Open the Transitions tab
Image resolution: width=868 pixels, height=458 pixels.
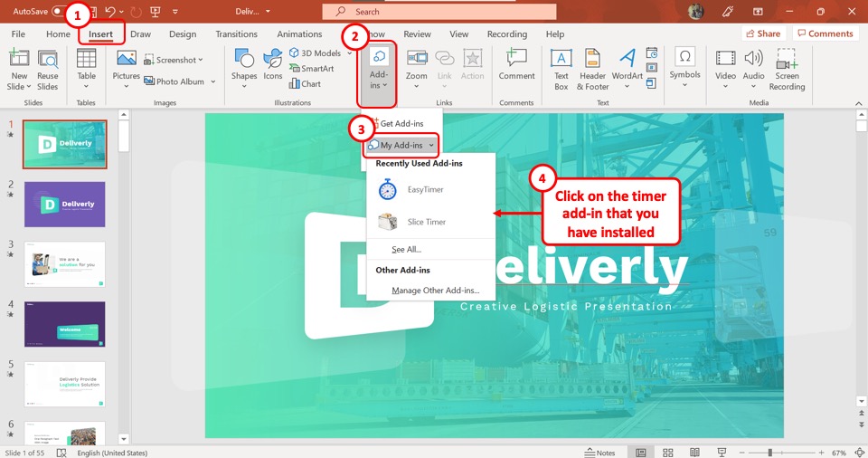coord(236,33)
